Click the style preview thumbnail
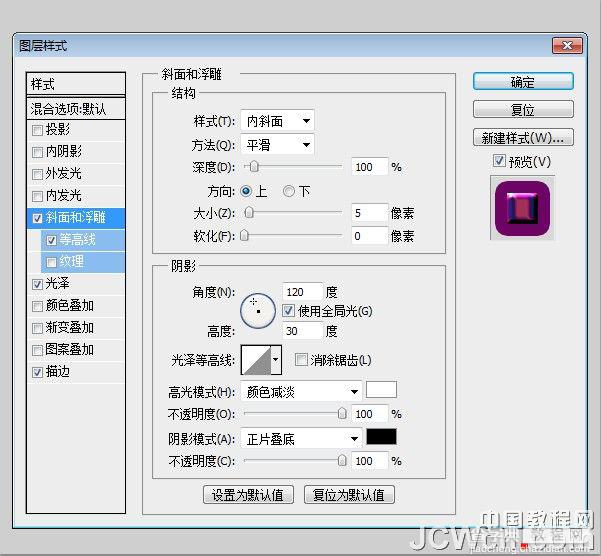 point(522,208)
